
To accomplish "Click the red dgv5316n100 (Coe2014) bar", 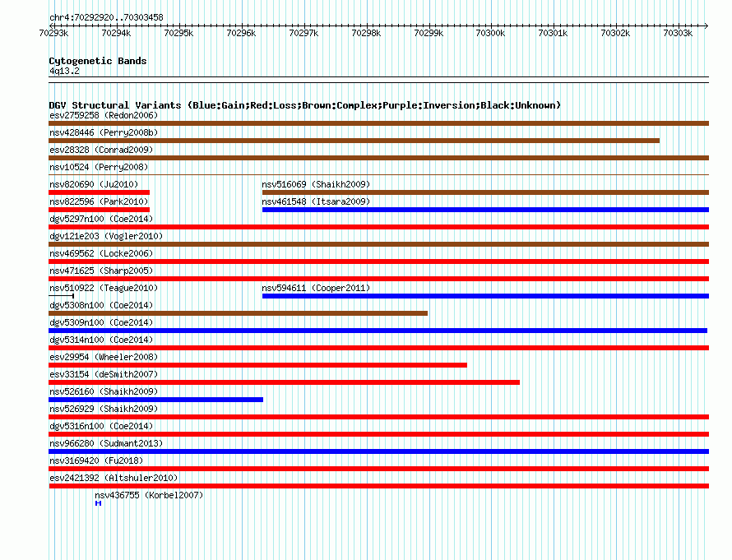I will [378, 434].
